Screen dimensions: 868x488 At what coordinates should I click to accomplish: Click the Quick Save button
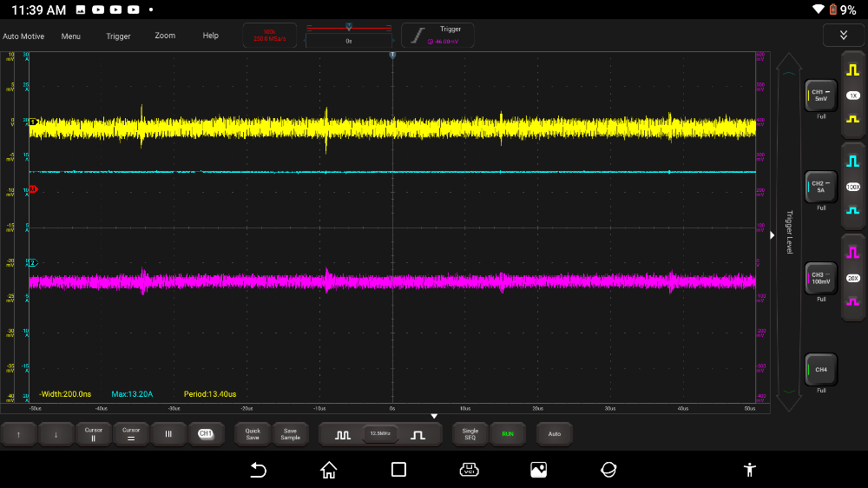[253, 433]
